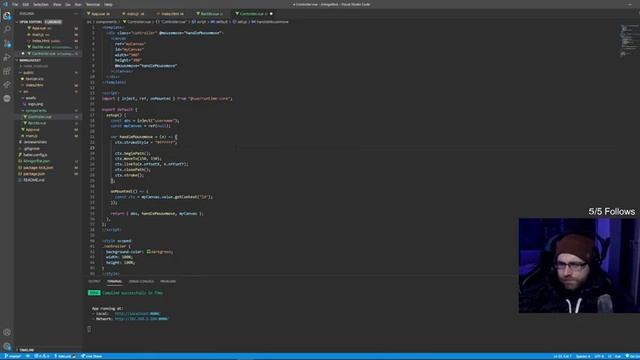Click errors and warnings count in status bar

pyautogui.click(x=42, y=356)
